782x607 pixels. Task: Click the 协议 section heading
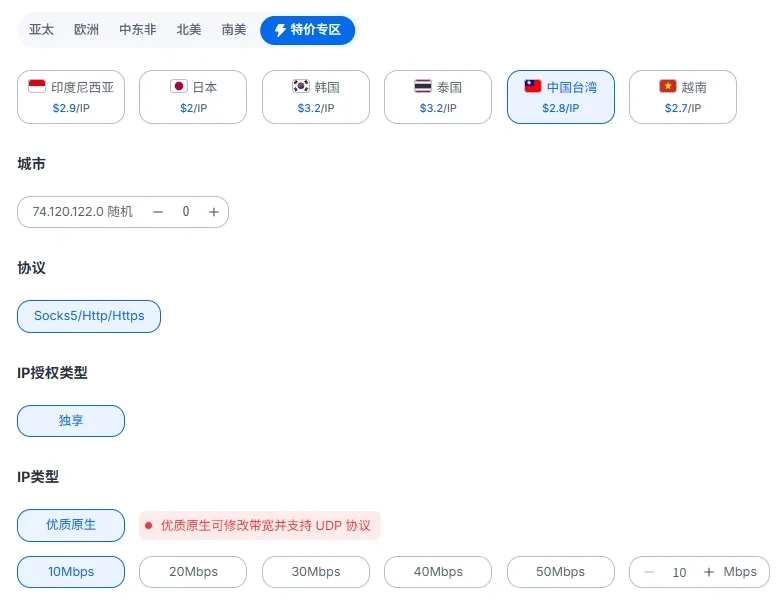[x=31, y=268]
